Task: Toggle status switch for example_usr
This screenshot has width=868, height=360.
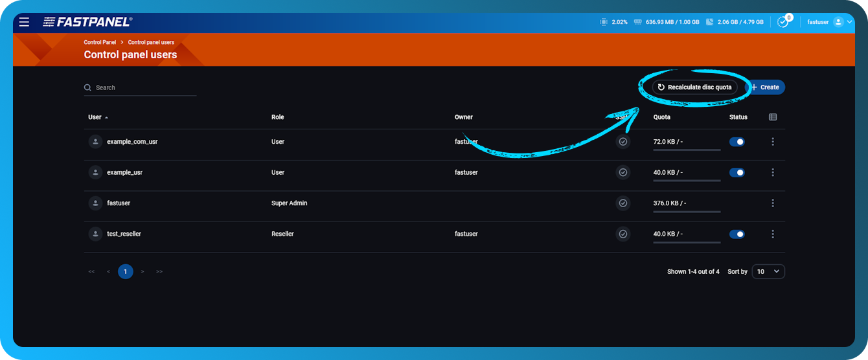Action: [x=737, y=173]
